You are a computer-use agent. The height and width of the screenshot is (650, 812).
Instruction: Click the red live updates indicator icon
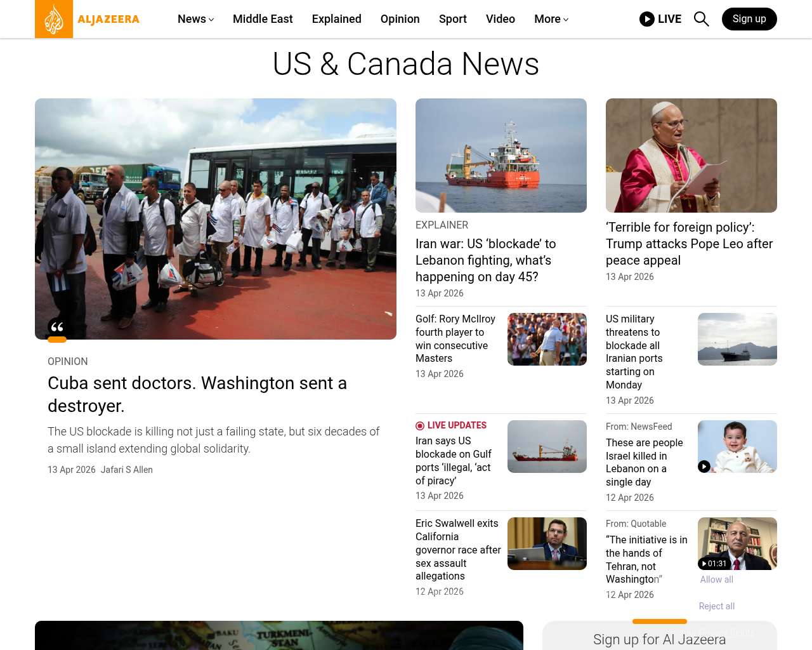point(420,426)
